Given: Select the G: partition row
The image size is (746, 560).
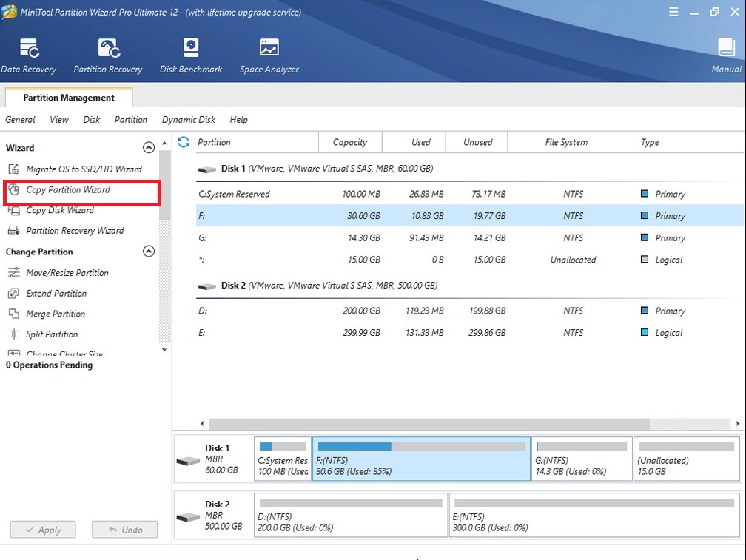Looking at the screenshot, I should tap(469, 237).
